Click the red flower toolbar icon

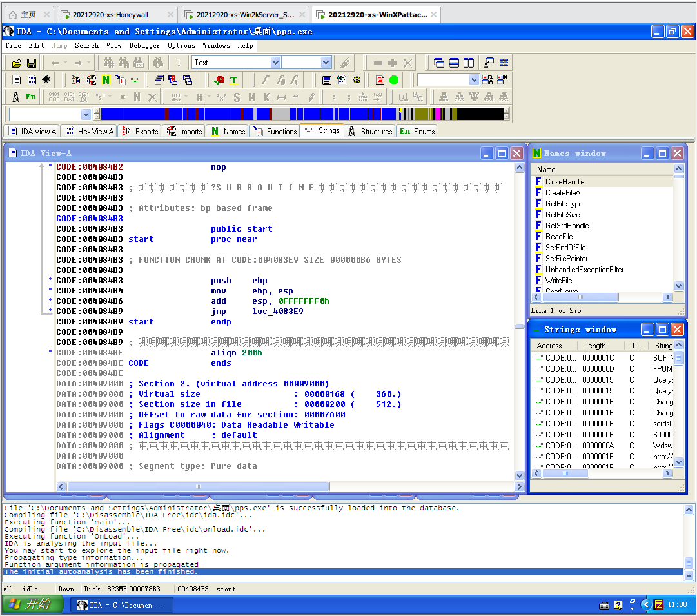click(x=219, y=80)
